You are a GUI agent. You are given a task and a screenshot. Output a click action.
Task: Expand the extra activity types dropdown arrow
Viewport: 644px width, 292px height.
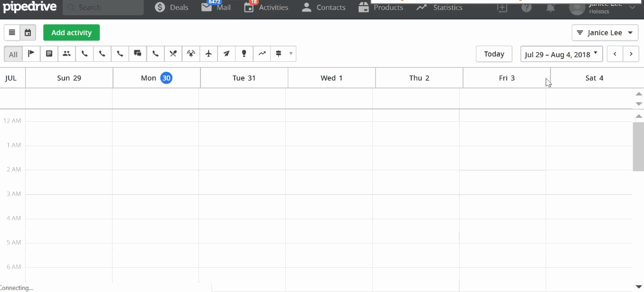(291, 54)
